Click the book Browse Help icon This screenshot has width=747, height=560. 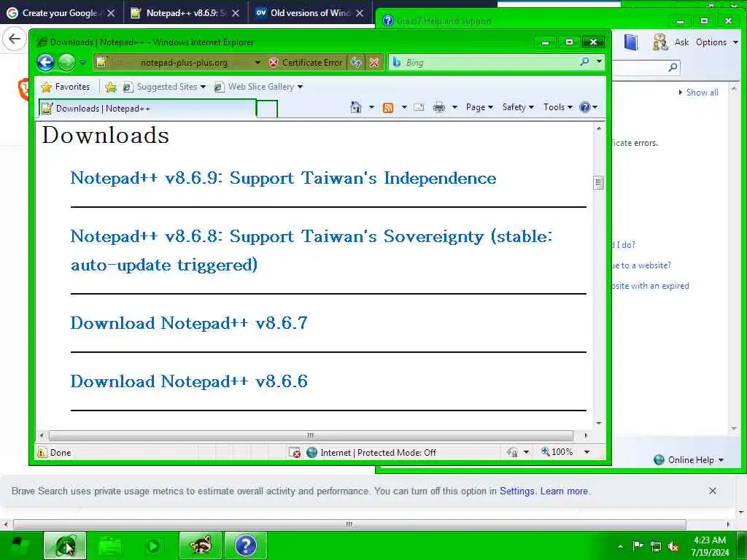[x=631, y=42]
